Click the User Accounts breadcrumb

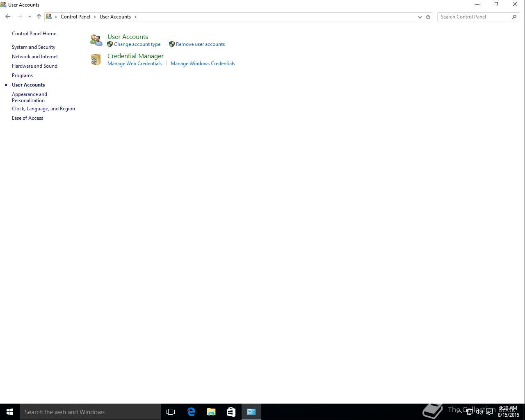point(115,17)
